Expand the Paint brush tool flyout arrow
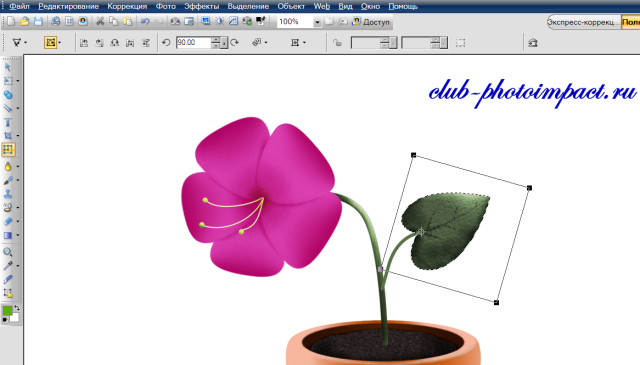This screenshot has height=365, width=640. coord(18,180)
